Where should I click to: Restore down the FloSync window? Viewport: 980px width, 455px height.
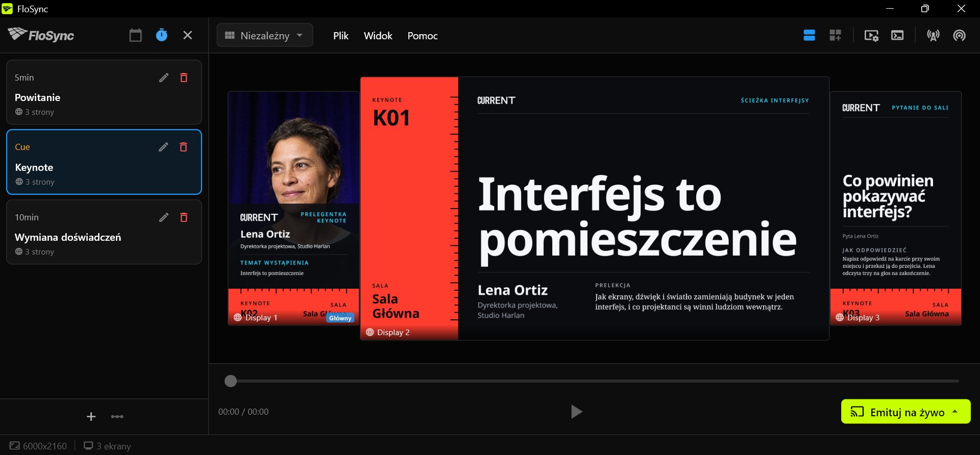point(925,9)
